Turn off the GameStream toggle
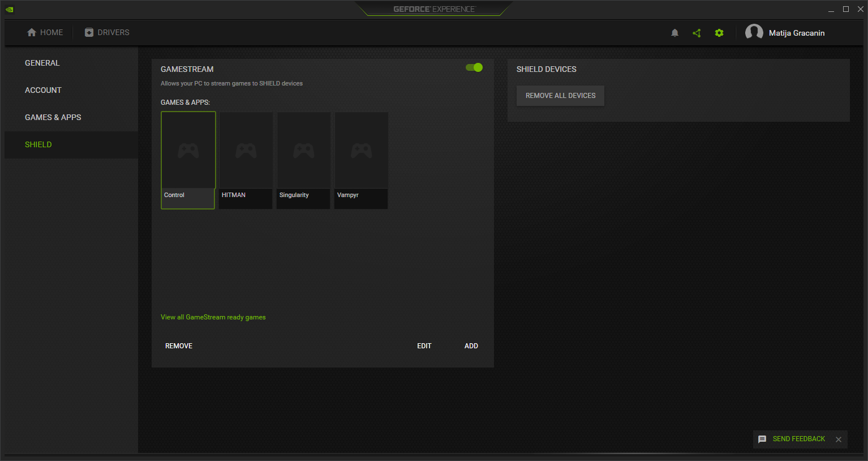Image resolution: width=868 pixels, height=461 pixels. [x=474, y=67]
